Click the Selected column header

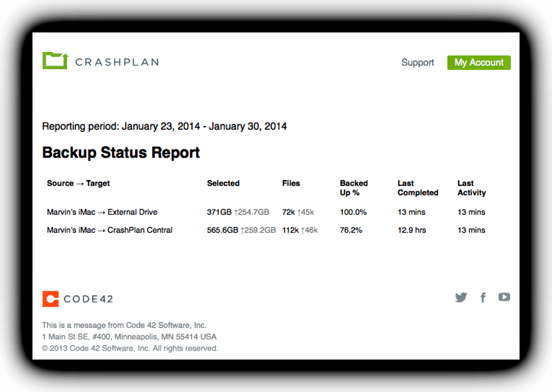click(x=223, y=183)
